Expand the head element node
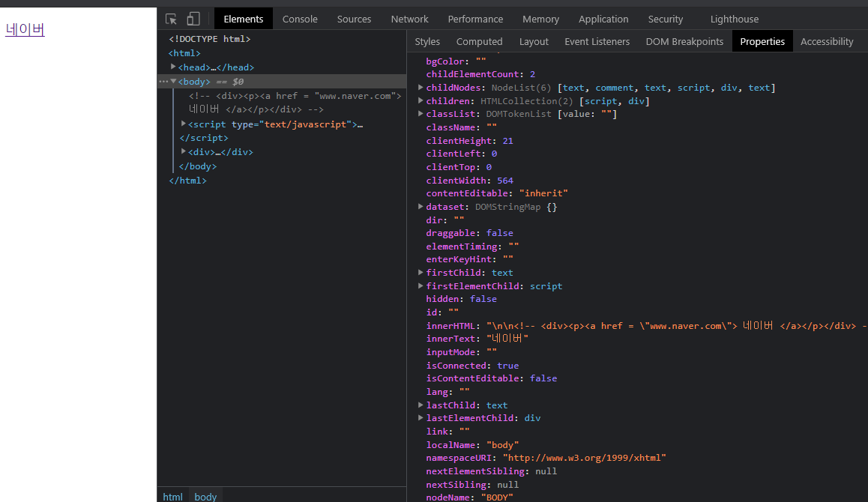The width and height of the screenshot is (868, 502). point(173,67)
